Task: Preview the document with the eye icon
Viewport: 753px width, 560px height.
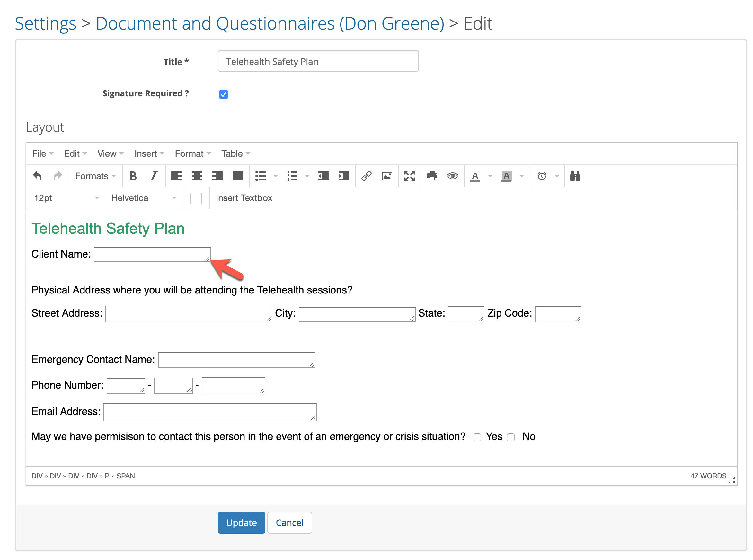Action: pos(452,176)
